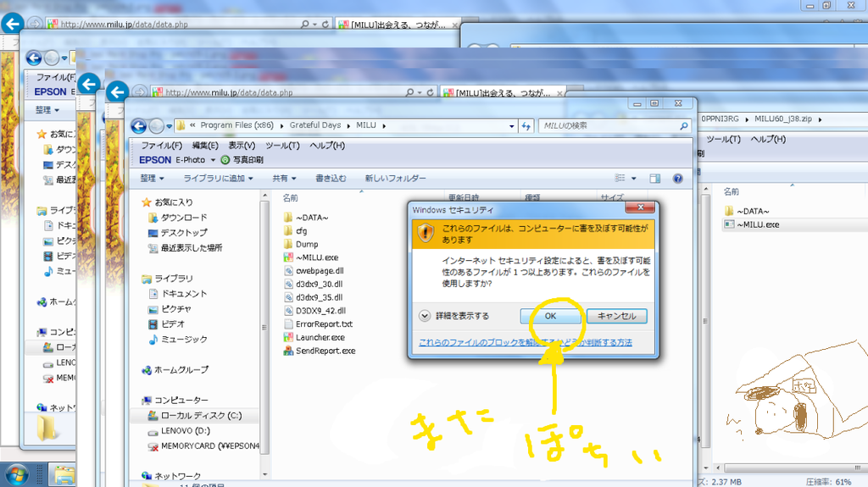868x487 pixels.
Task: Click 書き込む toolbar button
Action: point(331,178)
